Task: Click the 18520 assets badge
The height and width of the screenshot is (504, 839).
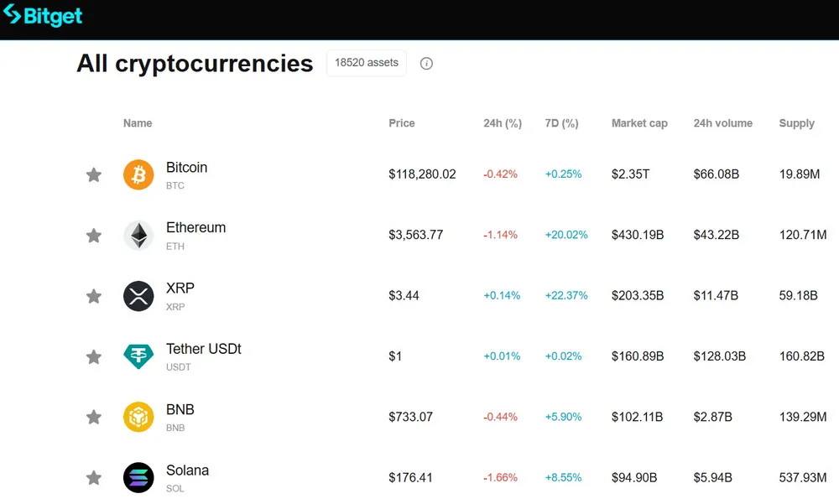Action: pyautogui.click(x=367, y=63)
